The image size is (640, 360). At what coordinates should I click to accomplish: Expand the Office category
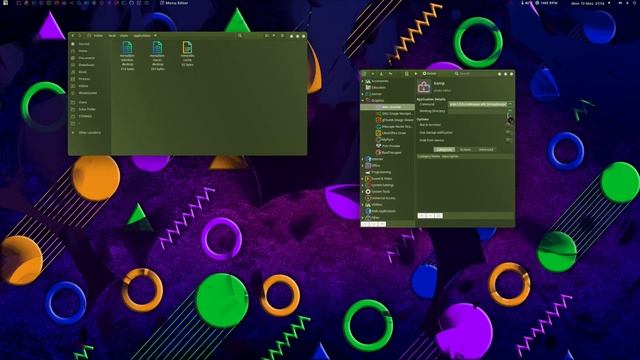click(x=362, y=166)
